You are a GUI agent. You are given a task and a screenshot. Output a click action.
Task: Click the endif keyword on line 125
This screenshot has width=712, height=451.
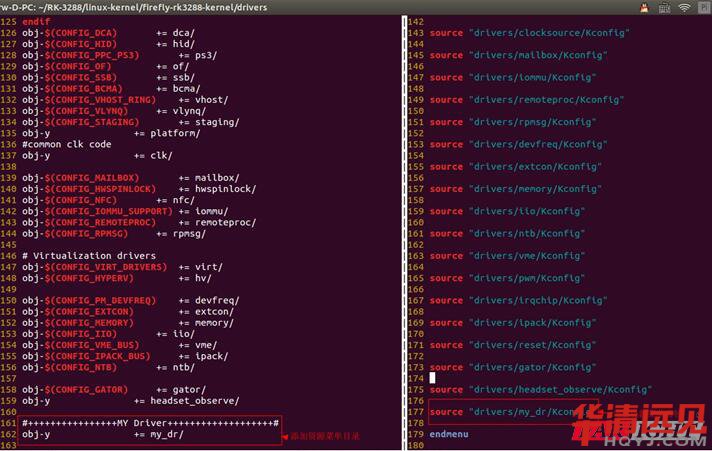coord(35,21)
